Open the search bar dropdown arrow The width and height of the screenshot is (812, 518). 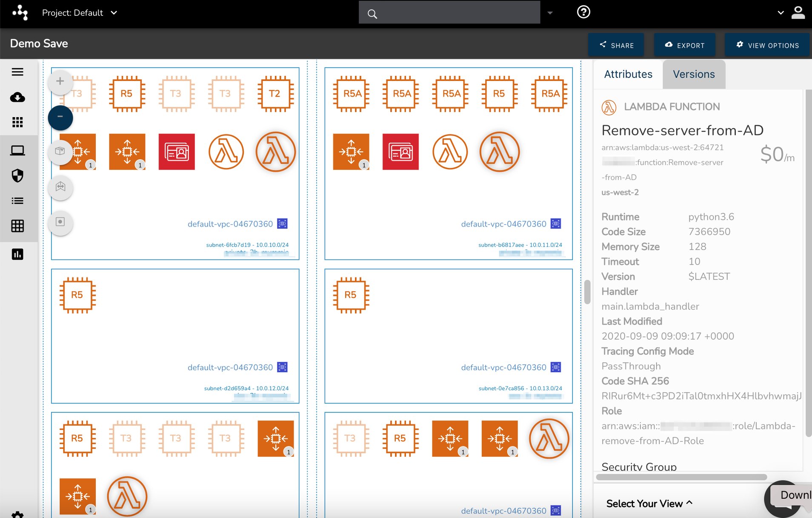point(549,13)
